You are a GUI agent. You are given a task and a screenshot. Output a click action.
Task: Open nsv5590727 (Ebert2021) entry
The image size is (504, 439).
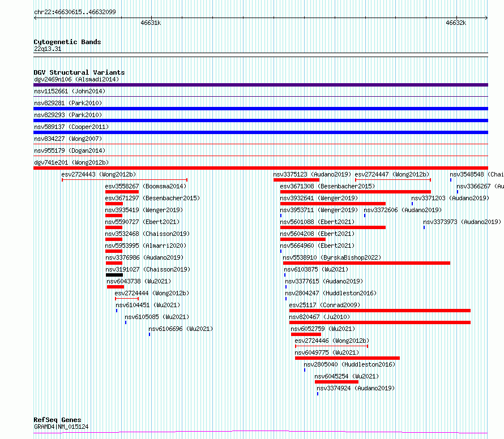(142, 222)
